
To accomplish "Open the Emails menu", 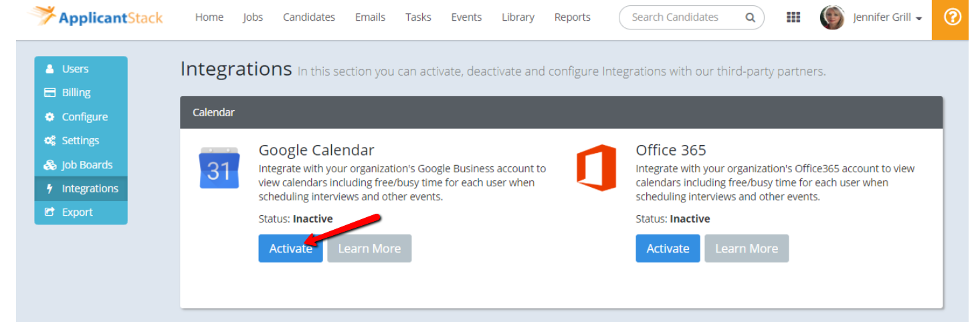I will pos(370,17).
